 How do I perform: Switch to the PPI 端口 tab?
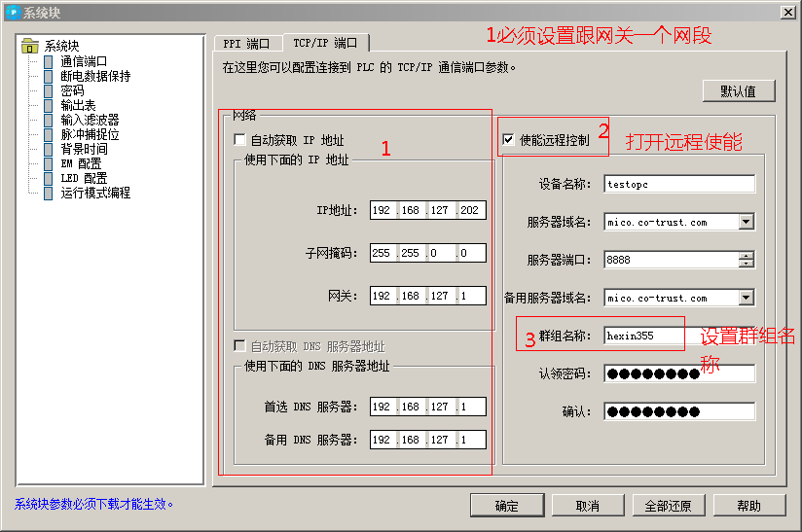(x=246, y=44)
